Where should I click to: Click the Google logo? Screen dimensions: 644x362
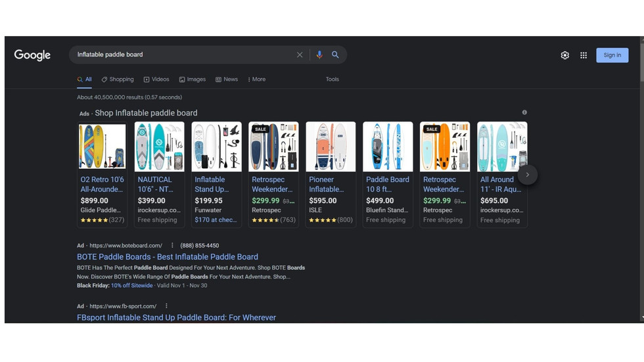(32, 55)
